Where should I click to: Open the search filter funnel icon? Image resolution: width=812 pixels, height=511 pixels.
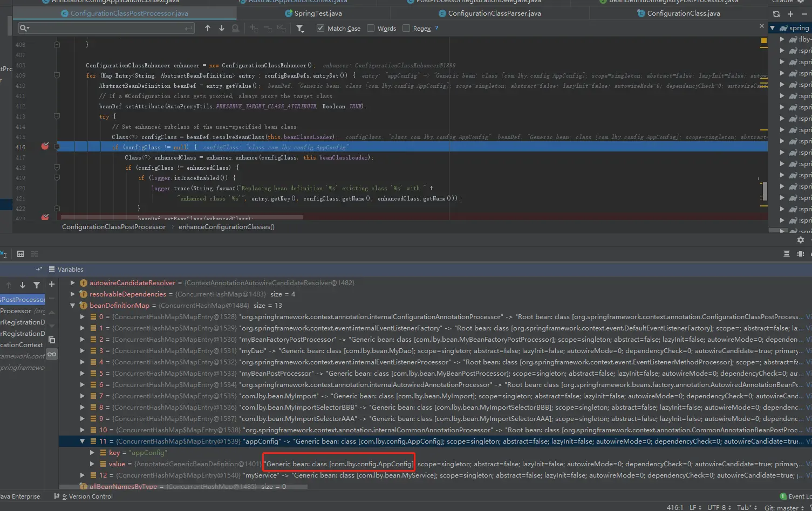(300, 29)
